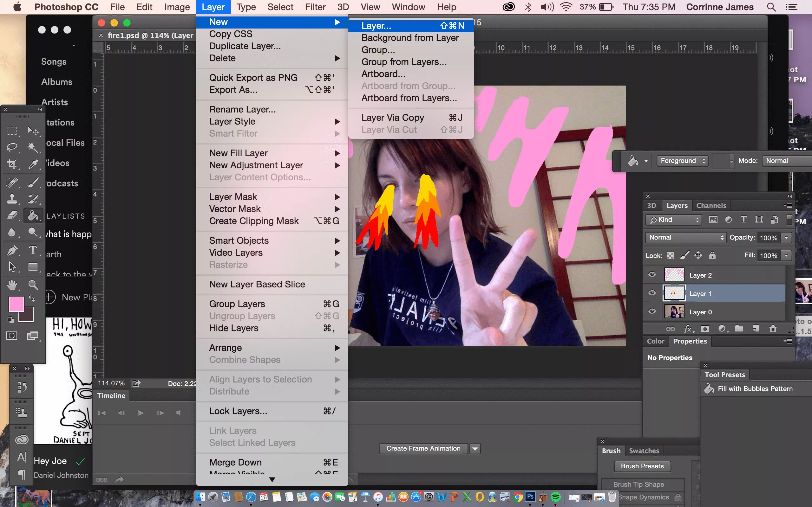
Task: Click the Brush Presets button
Action: click(x=642, y=466)
